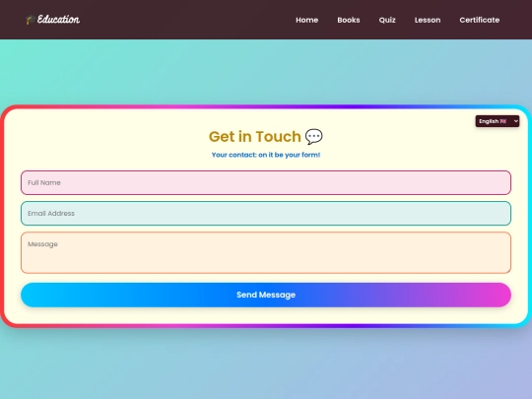
Task: Open the Lesson page
Action: 428,20
